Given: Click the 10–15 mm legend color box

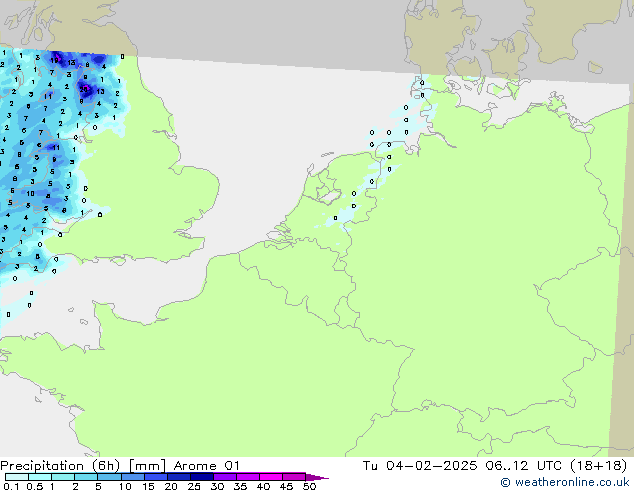Looking at the screenshot, I should coord(132,477).
